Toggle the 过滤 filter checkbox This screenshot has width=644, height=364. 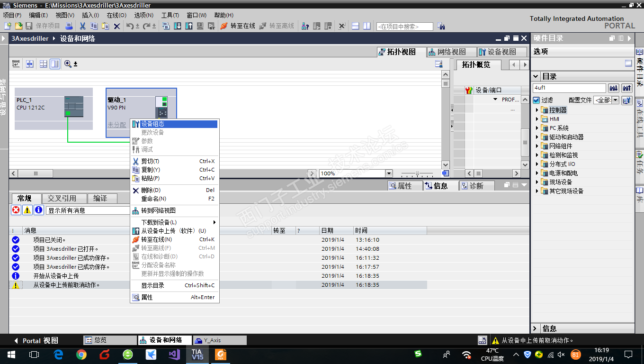coord(537,100)
